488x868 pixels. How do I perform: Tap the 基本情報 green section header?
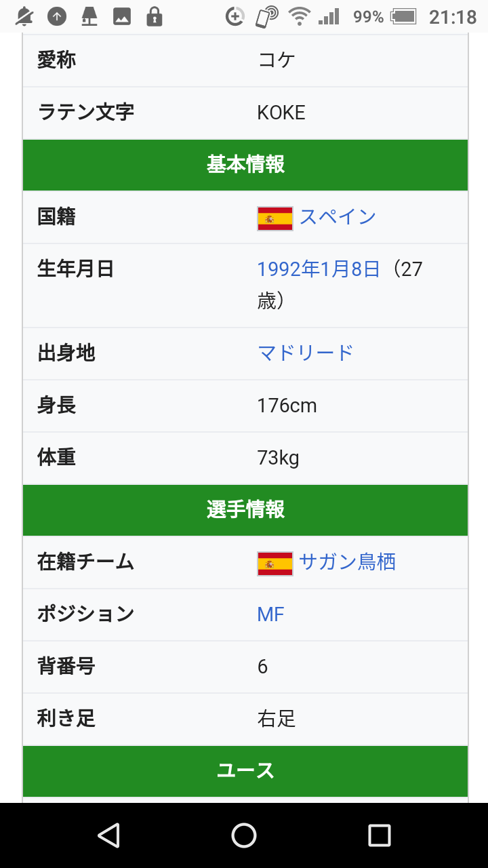[x=245, y=165]
